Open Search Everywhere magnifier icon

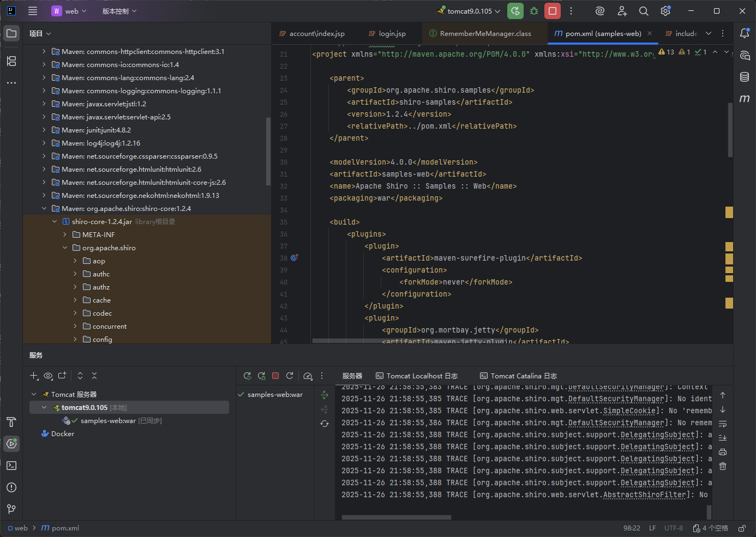coord(644,11)
